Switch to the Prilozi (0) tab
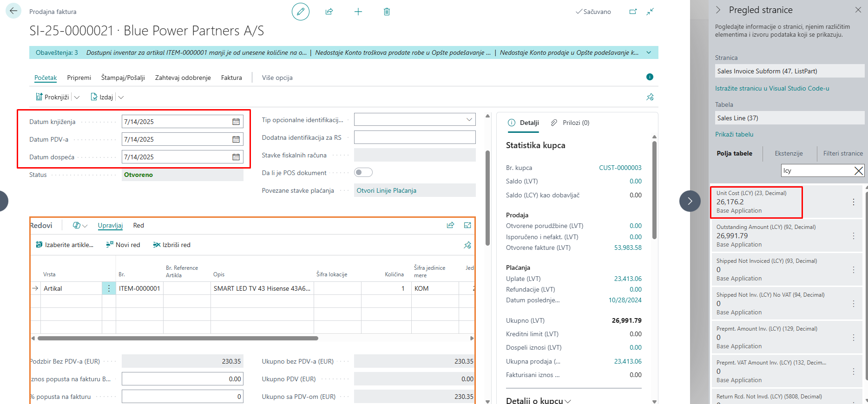The image size is (868, 404). (x=570, y=123)
